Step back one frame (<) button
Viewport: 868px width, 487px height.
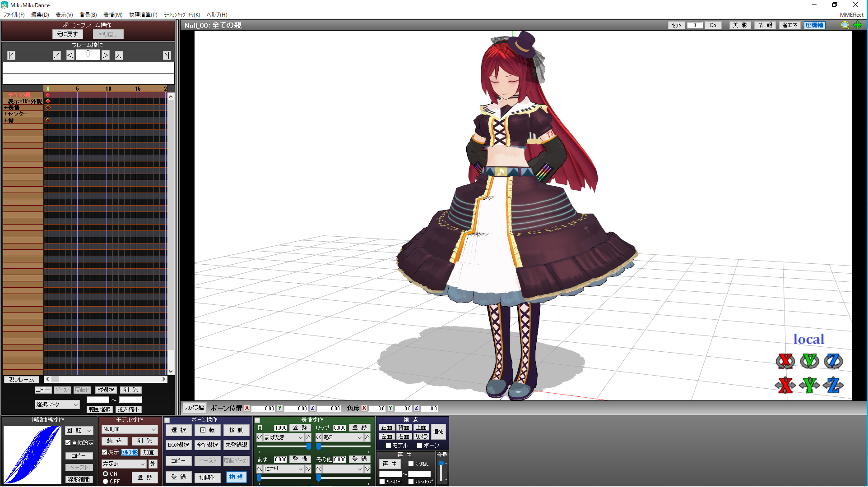(70, 55)
